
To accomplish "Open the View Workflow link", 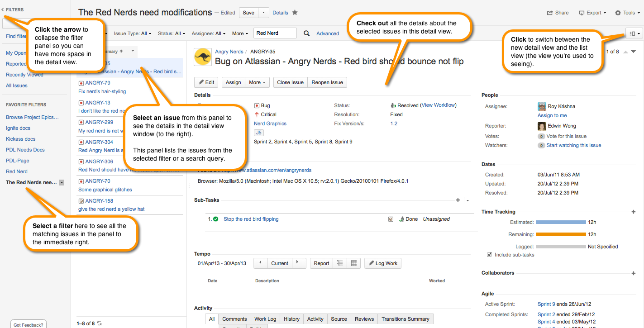I will click(438, 105).
